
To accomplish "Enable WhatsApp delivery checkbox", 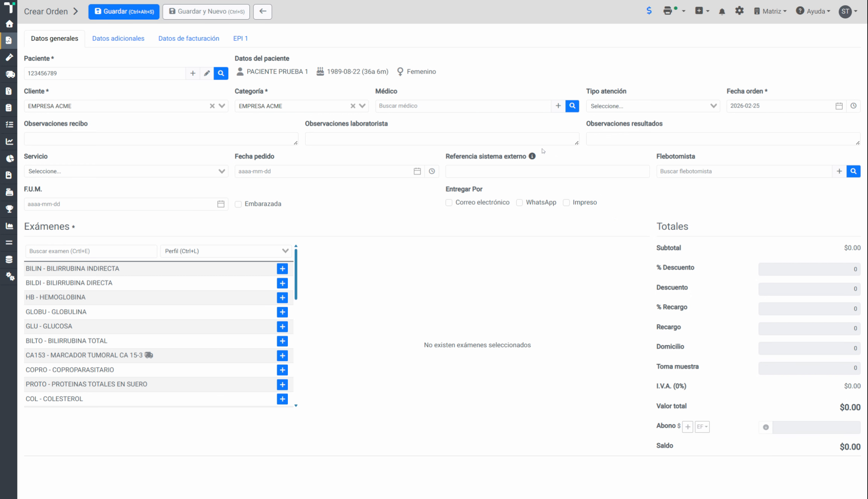I will coord(520,203).
